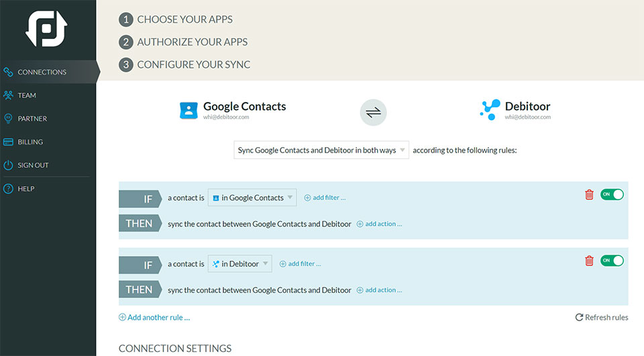The image size is (644, 356).
Task: Click the email under Debitoor
Action: [x=528, y=117]
